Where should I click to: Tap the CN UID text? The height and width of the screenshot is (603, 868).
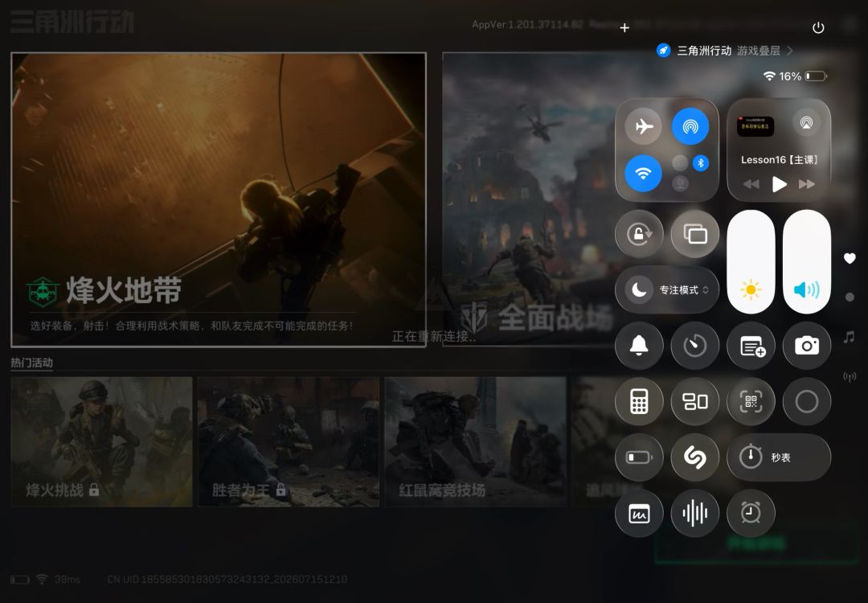coord(227,579)
